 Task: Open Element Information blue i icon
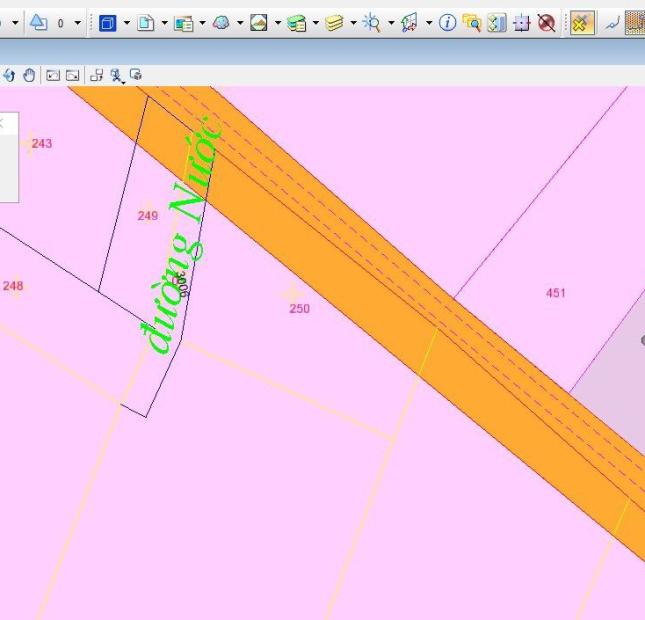click(447, 23)
